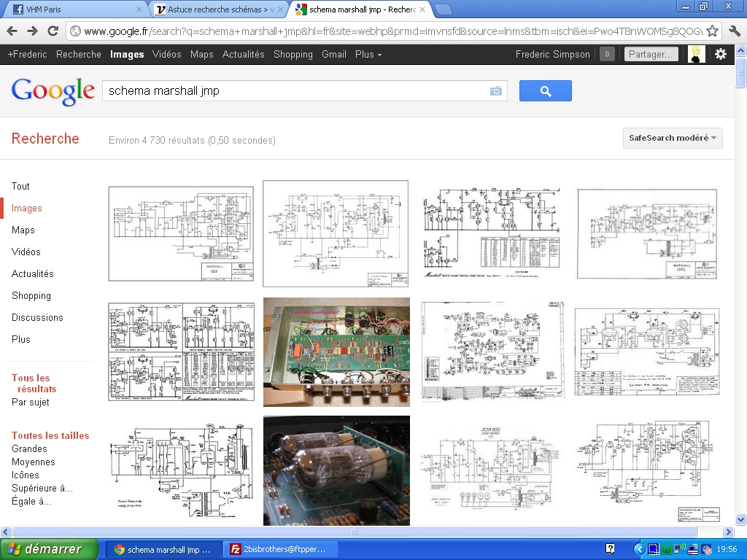
Task: Reload the page with the refresh icon
Action: pos(53,31)
